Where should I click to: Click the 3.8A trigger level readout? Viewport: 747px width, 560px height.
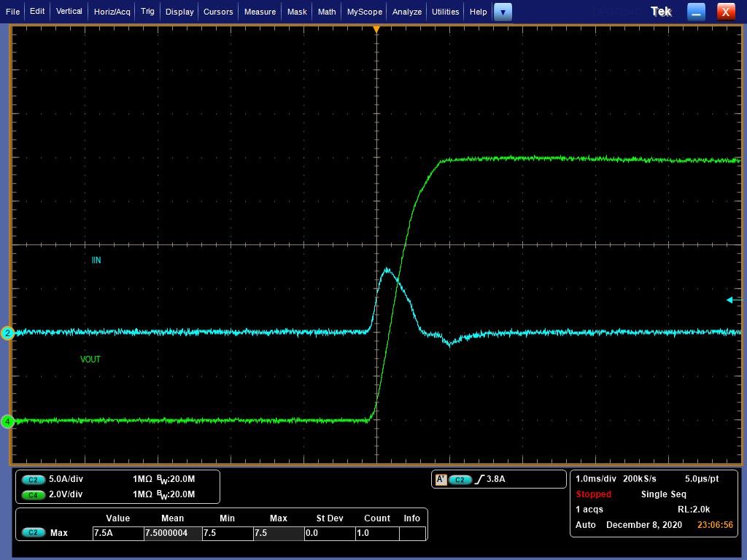coord(495,479)
